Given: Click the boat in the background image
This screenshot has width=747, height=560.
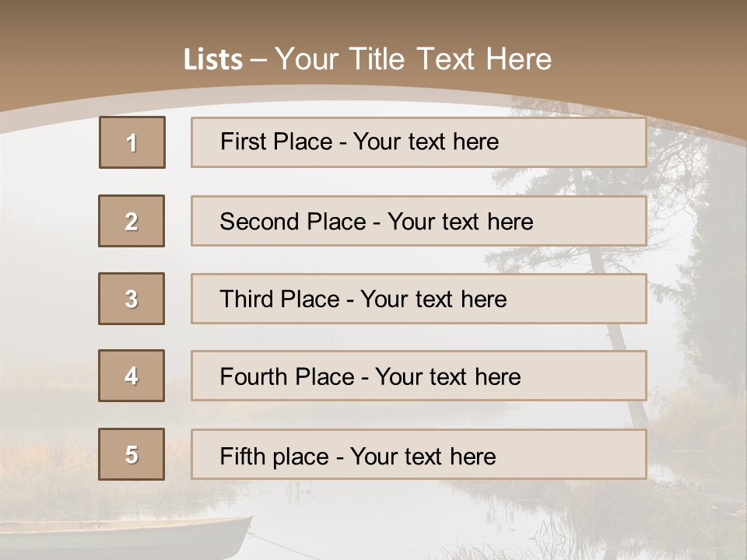Looking at the screenshot, I should coord(124,538).
